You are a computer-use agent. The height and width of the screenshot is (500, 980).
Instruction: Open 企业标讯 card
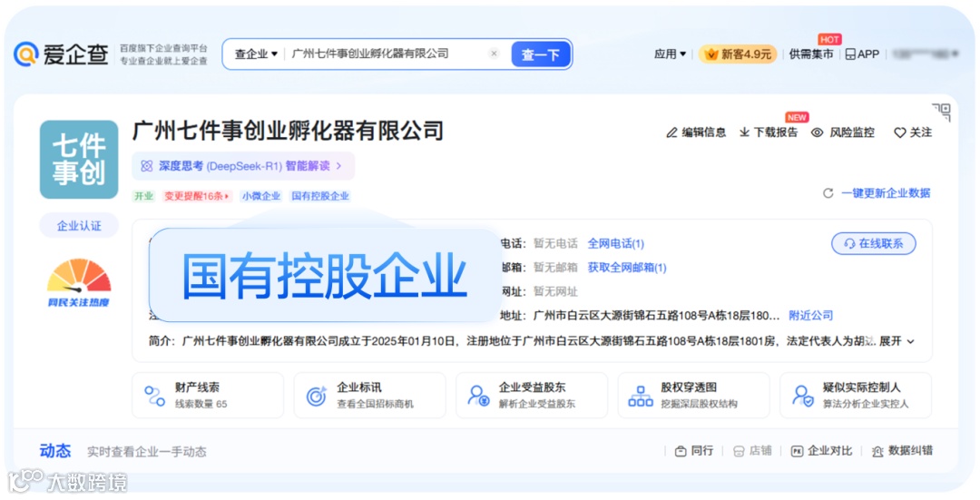tap(369, 396)
